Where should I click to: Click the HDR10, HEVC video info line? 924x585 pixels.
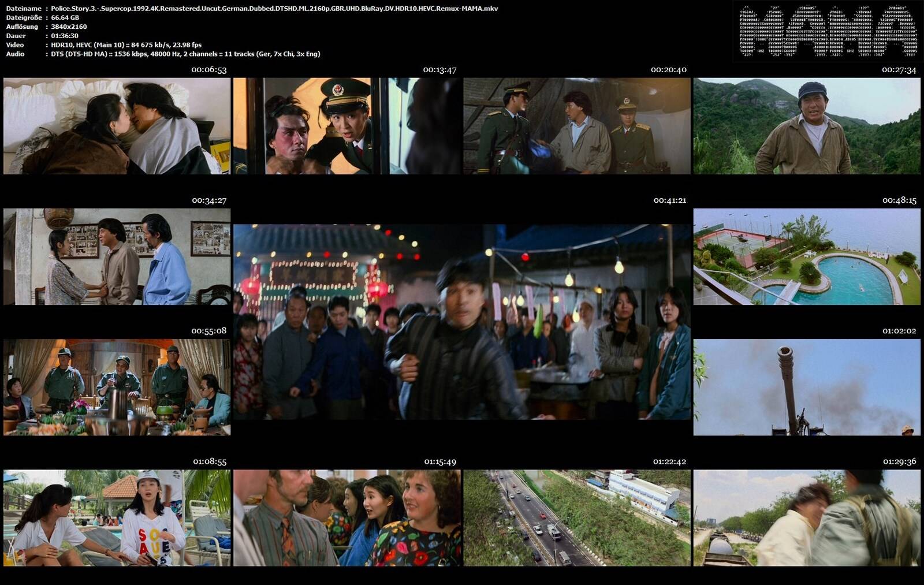pyautogui.click(x=126, y=45)
